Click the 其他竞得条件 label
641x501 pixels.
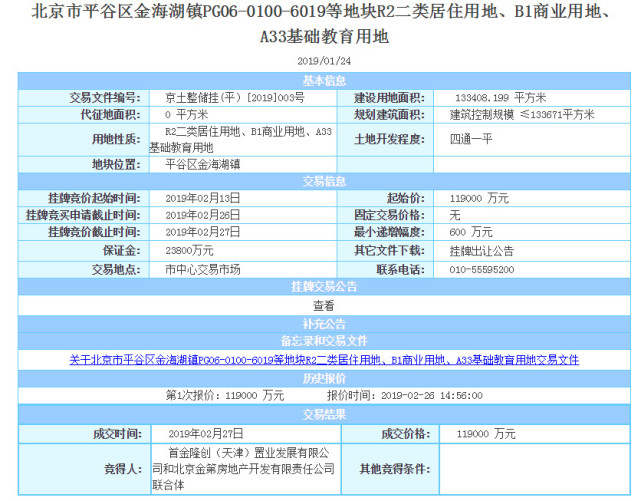(394, 469)
